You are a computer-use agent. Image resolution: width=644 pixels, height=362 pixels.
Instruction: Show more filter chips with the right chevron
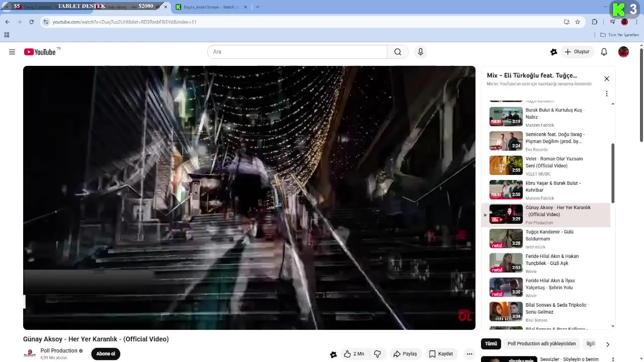coord(607,344)
